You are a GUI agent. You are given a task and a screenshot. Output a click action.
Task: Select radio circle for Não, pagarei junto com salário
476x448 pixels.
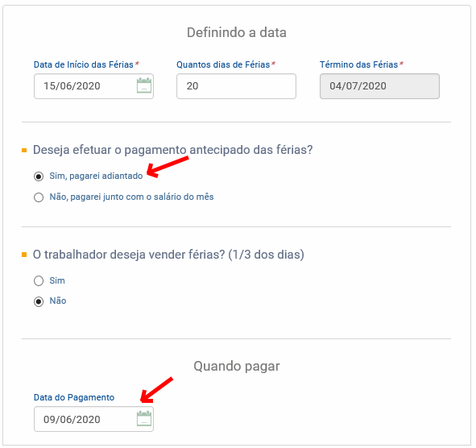[39, 197]
